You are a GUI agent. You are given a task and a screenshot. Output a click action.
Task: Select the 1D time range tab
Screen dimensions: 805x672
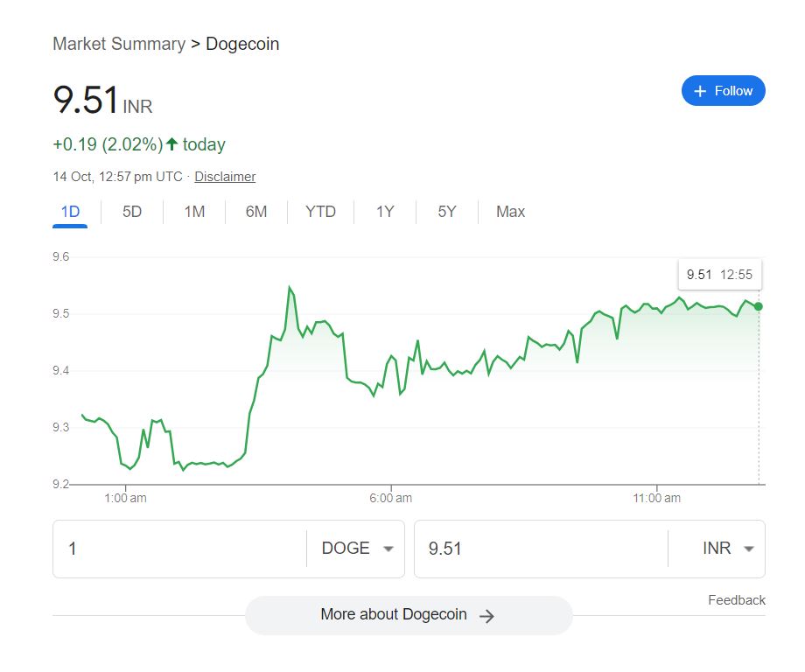coord(70,212)
